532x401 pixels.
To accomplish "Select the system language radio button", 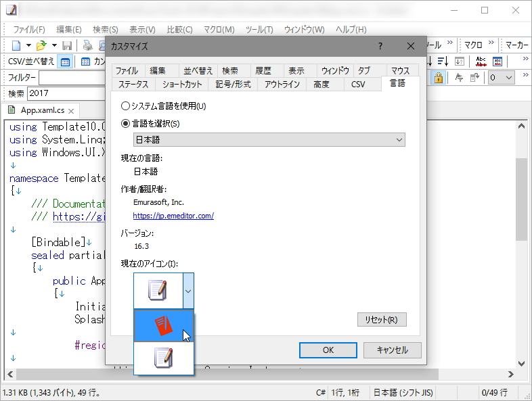I will [125, 106].
